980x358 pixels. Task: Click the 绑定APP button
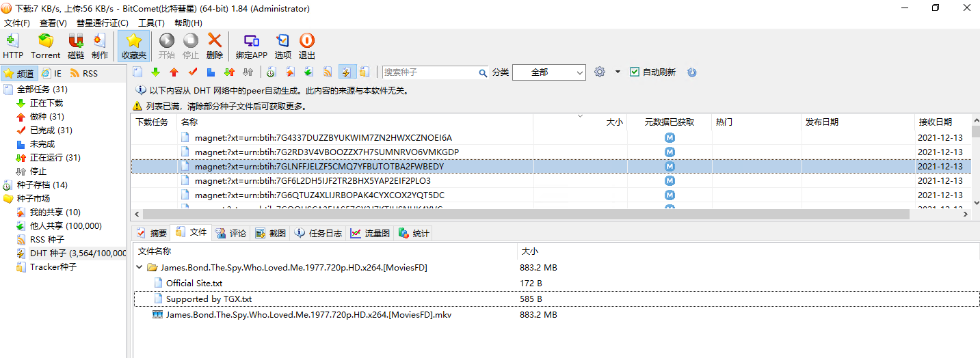pyautogui.click(x=252, y=46)
